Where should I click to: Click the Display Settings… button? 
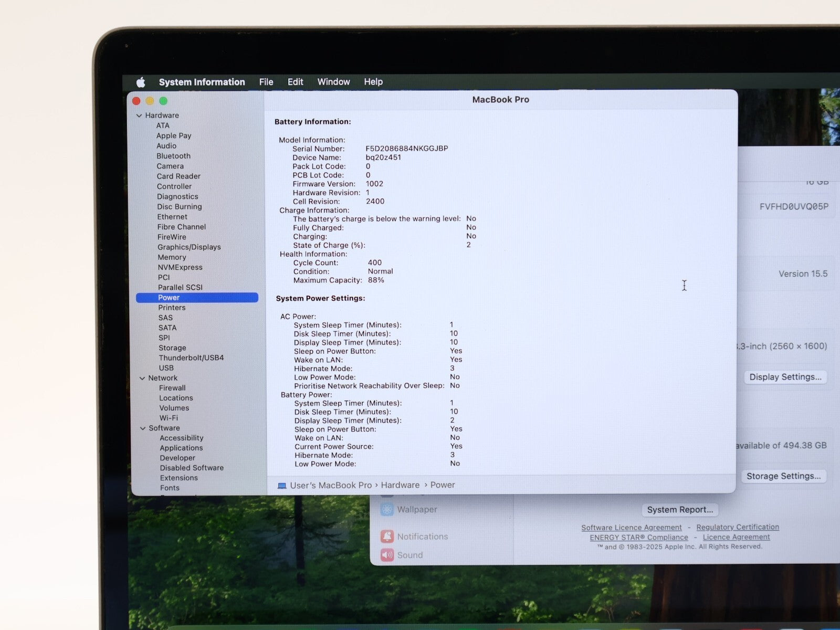[x=785, y=377]
